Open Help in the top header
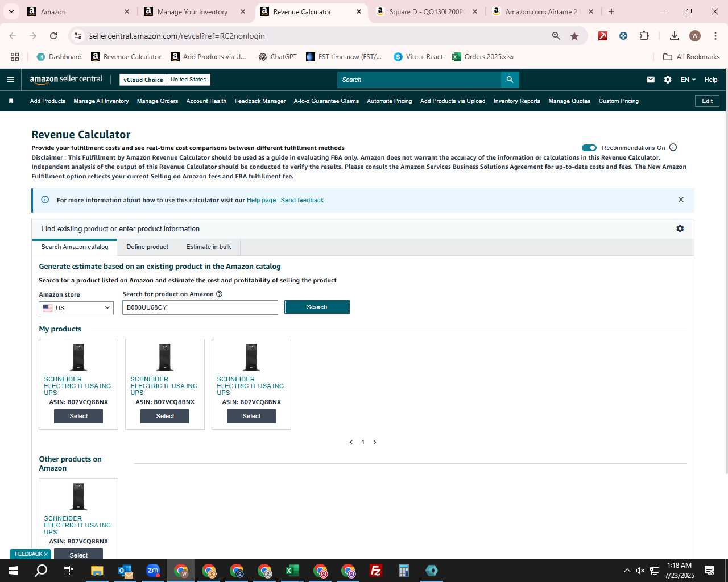 [711, 80]
